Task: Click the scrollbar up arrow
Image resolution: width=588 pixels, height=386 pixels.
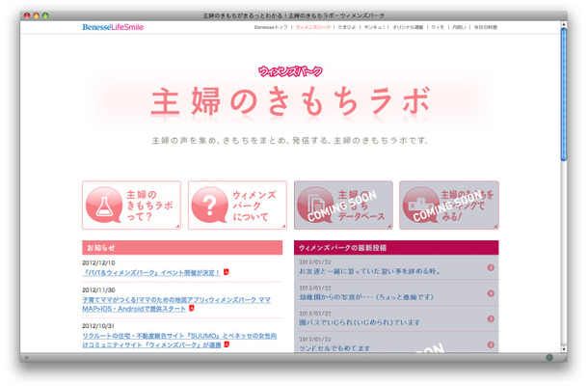Action: click(563, 25)
